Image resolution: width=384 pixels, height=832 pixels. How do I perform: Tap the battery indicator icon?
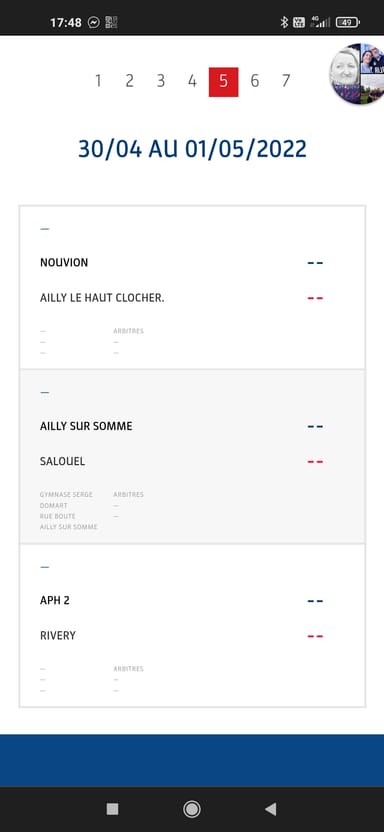pos(347,22)
